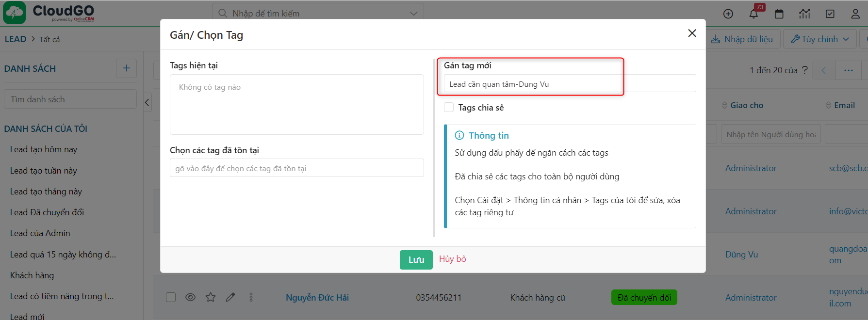
Task: Go to previous page arrow in list
Action: 824,70
